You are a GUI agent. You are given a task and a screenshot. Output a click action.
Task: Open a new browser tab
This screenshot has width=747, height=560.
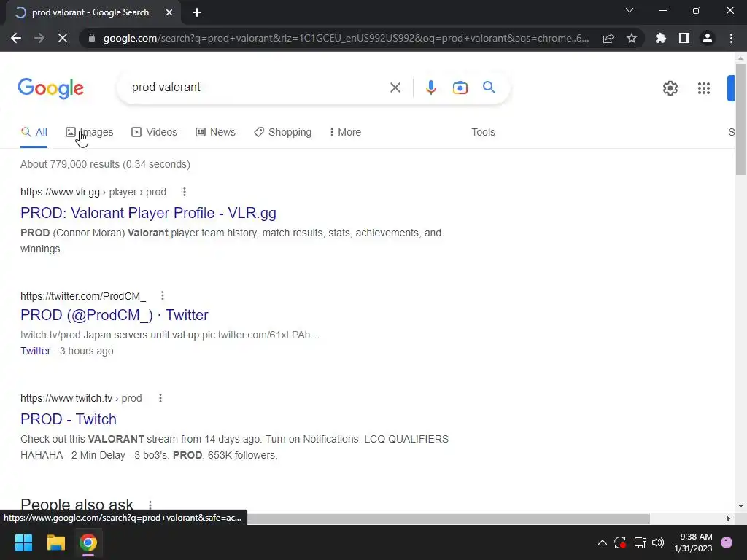click(x=197, y=12)
